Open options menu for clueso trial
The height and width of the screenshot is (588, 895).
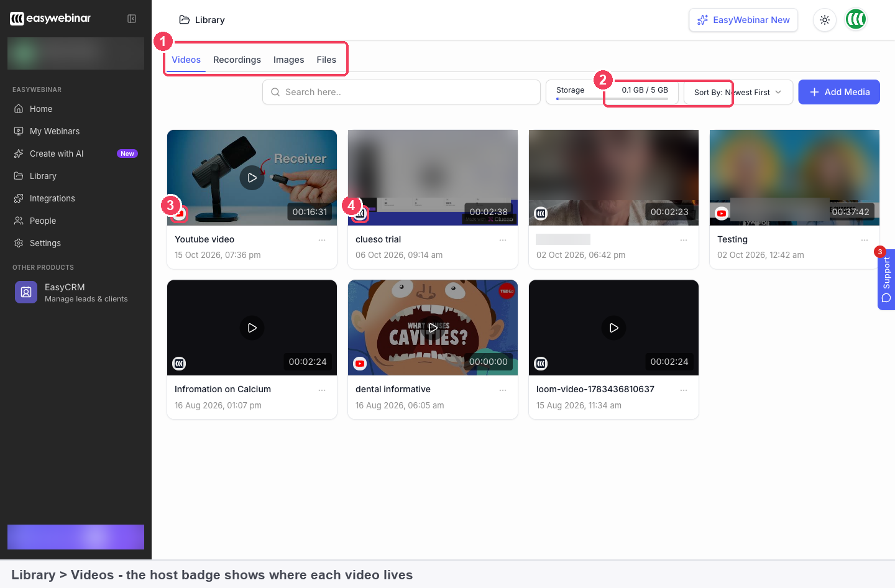[x=503, y=240]
